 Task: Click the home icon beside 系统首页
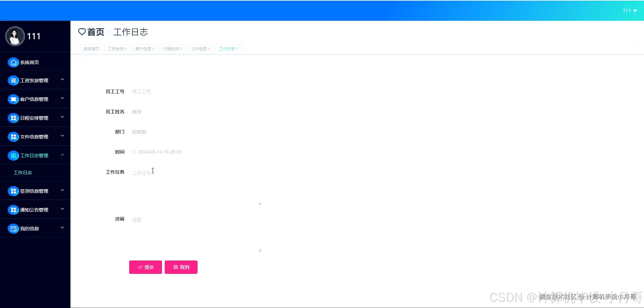point(13,62)
